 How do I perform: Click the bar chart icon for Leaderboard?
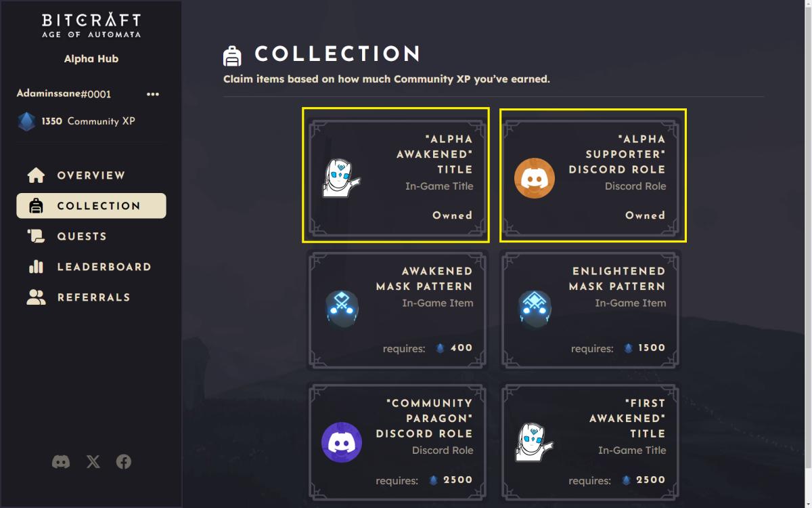pos(35,266)
